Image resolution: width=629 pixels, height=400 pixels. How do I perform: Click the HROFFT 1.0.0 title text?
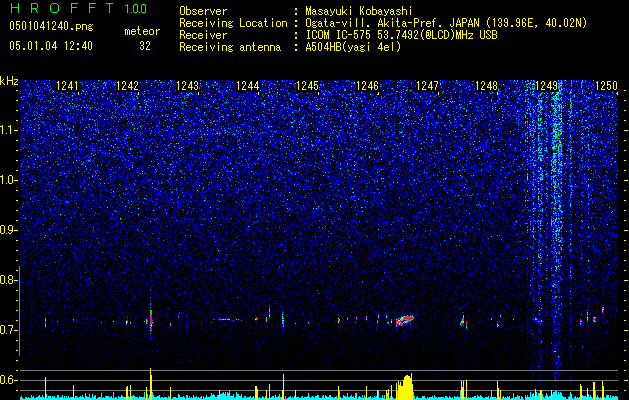[78, 8]
